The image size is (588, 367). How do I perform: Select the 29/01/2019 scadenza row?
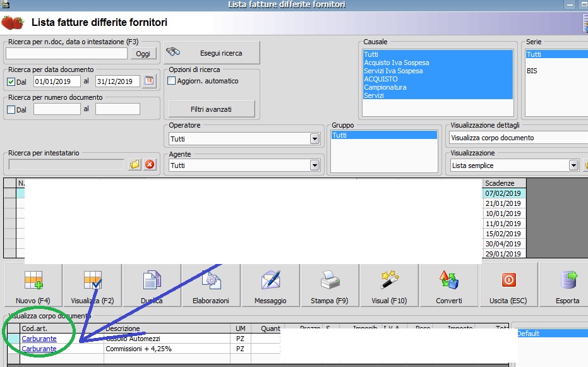pyautogui.click(x=504, y=254)
